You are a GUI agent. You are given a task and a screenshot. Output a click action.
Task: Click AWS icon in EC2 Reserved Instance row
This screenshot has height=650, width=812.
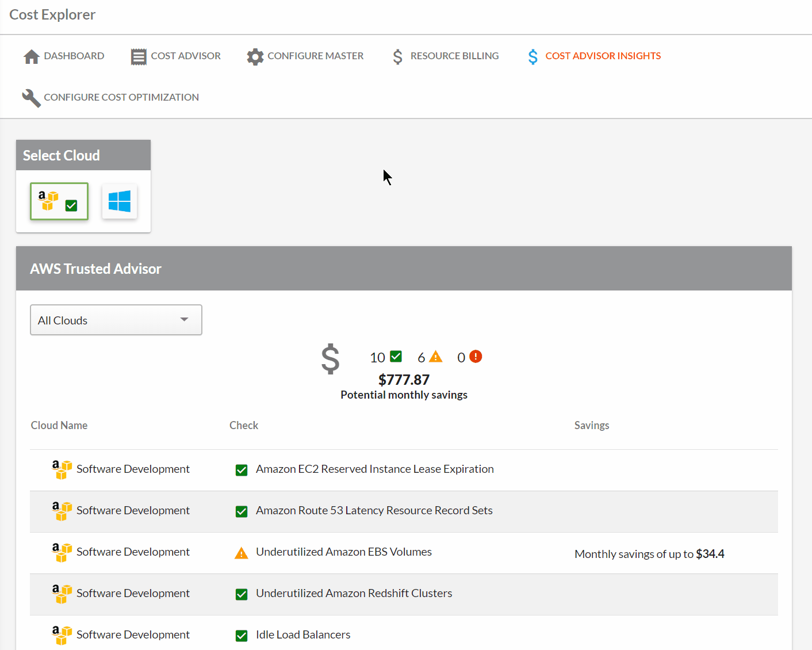(x=62, y=469)
